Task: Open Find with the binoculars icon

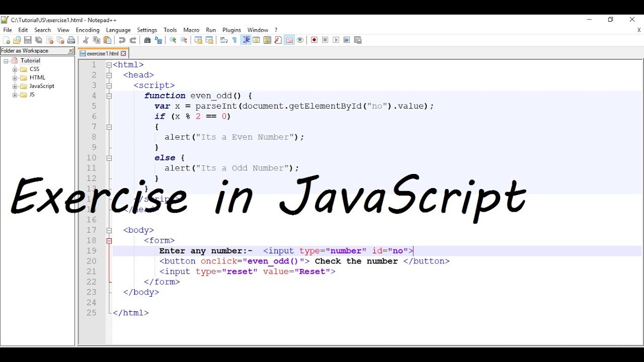Action: tap(147, 40)
